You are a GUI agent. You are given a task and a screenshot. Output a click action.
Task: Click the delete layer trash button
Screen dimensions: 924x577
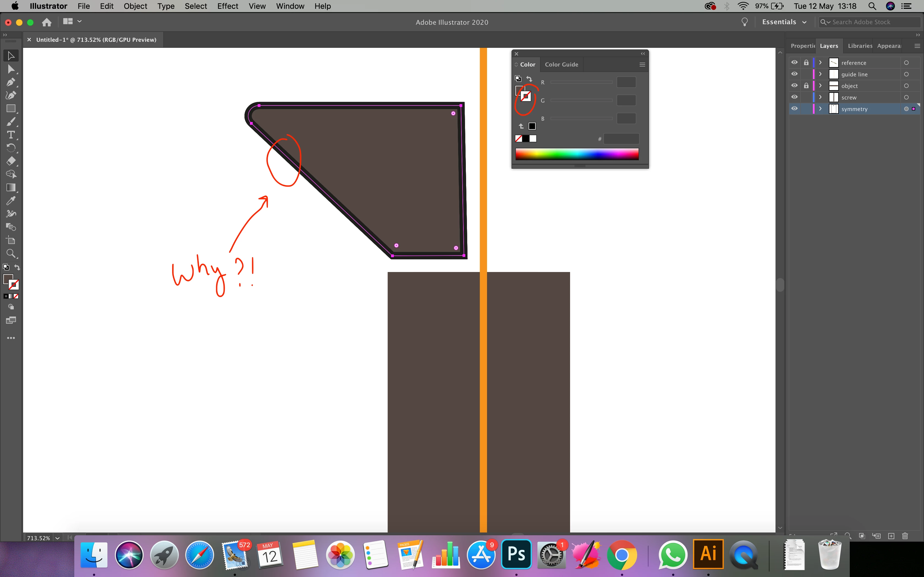point(904,536)
